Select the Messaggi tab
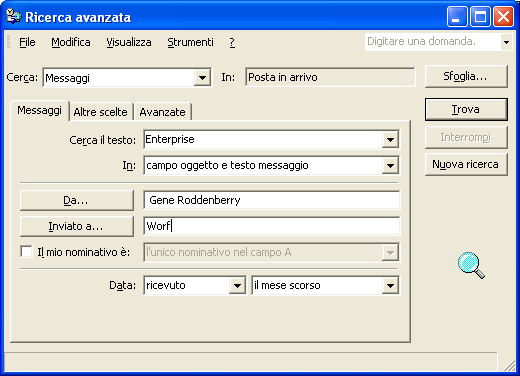The width and height of the screenshot is (520, 376). coord(40,110)
